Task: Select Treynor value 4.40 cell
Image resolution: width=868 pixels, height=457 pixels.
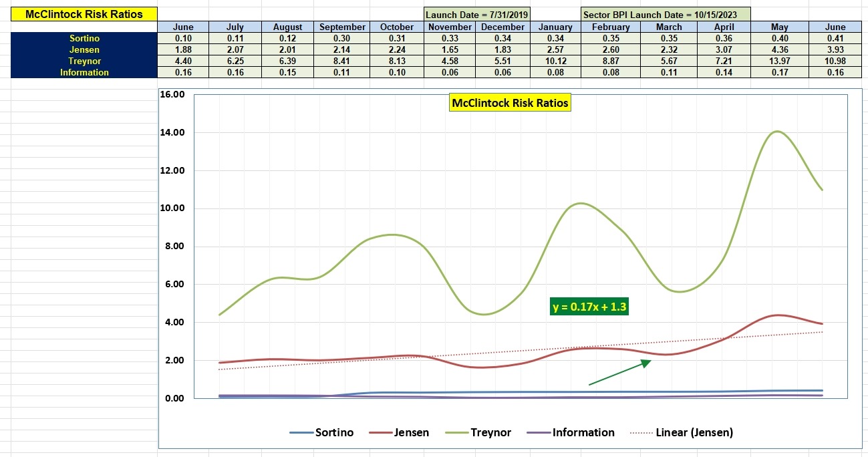Action: point(183,61)
